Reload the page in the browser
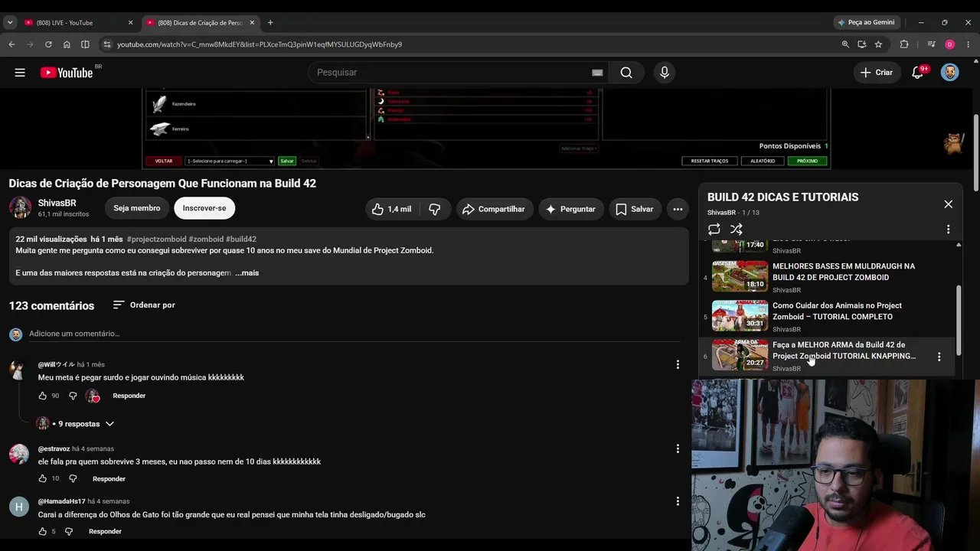The width and height of the screenshot is (980, 551). [x=48, y=44]
